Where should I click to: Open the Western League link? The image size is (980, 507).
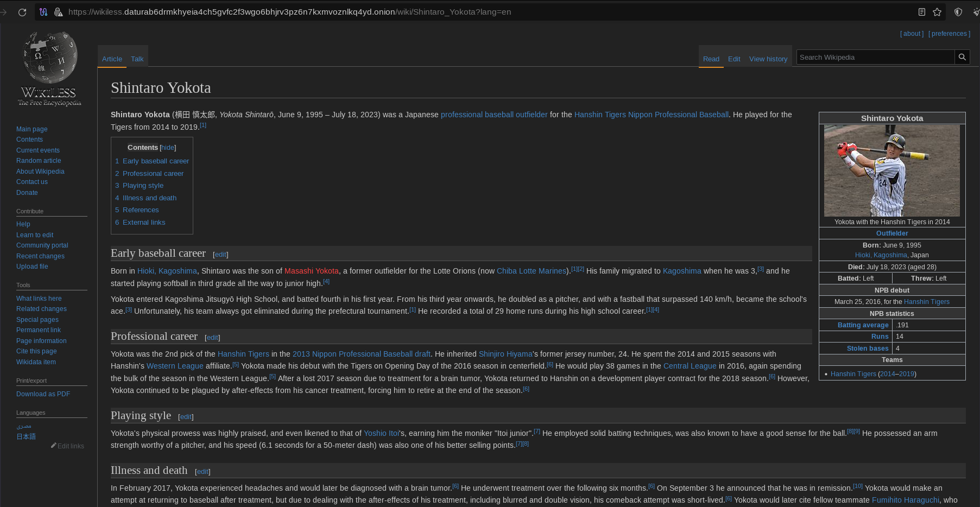[175, 366]
